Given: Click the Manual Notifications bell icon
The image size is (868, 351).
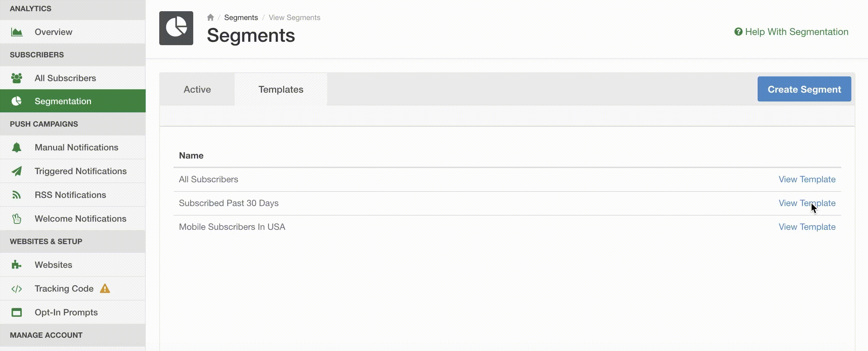Looking at the screenshot, I should coord(17,147).
